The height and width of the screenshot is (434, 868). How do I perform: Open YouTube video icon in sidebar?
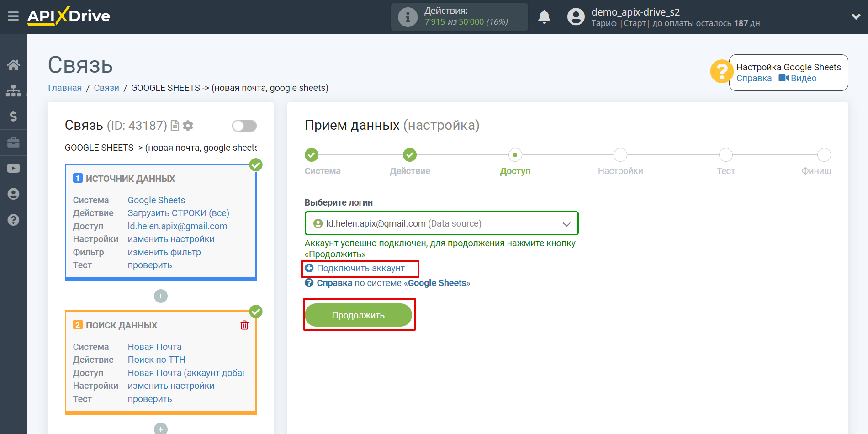[13, 168]
